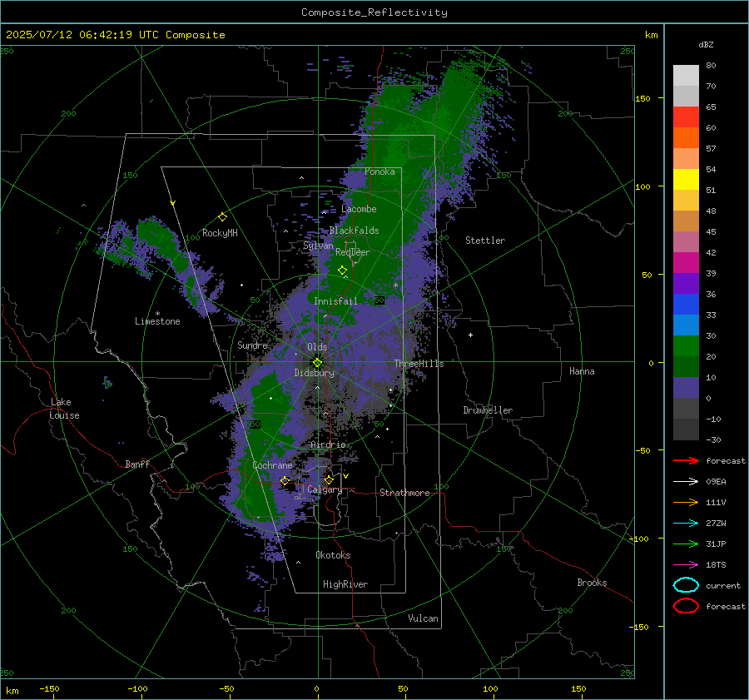This screenshot has height=700, width=749.
Task: Click the Banff label
Action: tap(137, 464)
